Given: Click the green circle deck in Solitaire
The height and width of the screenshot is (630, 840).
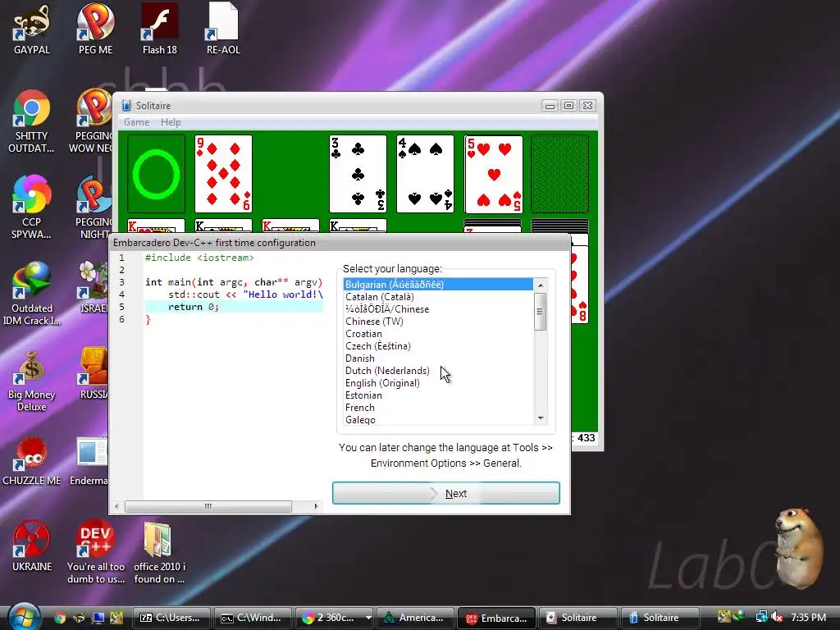Looking at the screenshot, I should click(x=156, y=174).
